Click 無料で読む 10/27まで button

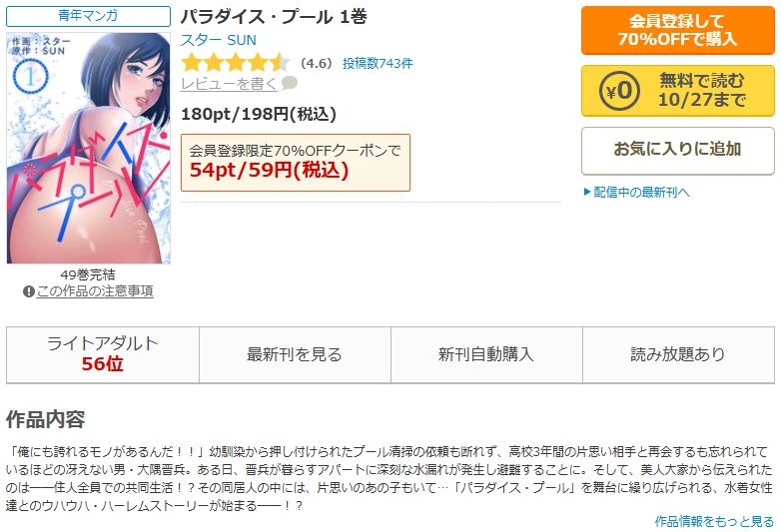coord(678,91)
